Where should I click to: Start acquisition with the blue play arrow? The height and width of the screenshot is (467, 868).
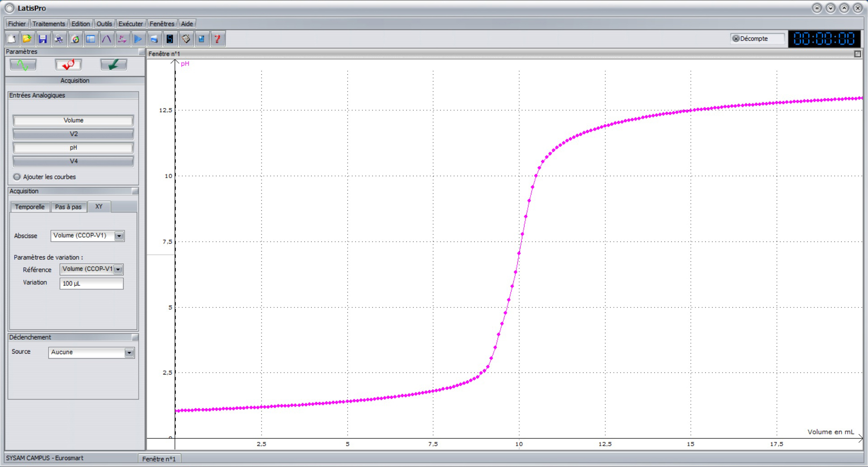coord(138,39)
